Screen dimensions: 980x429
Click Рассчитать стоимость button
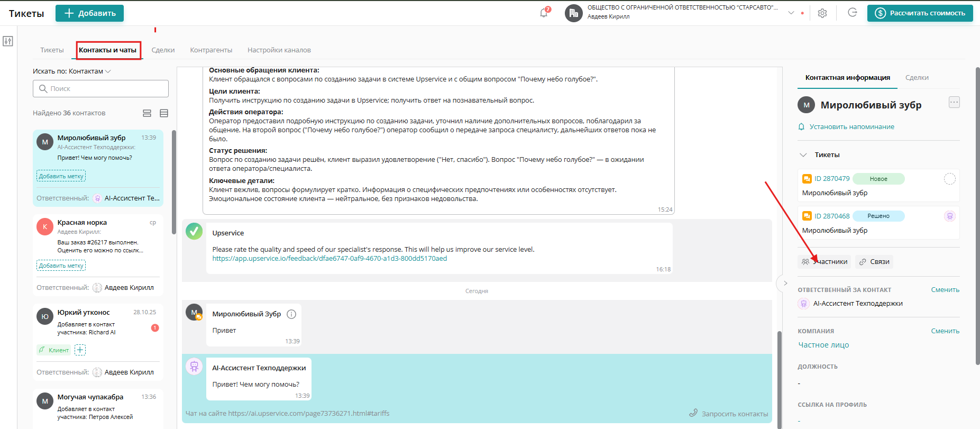pyautogui.click(x=920, y=13)
